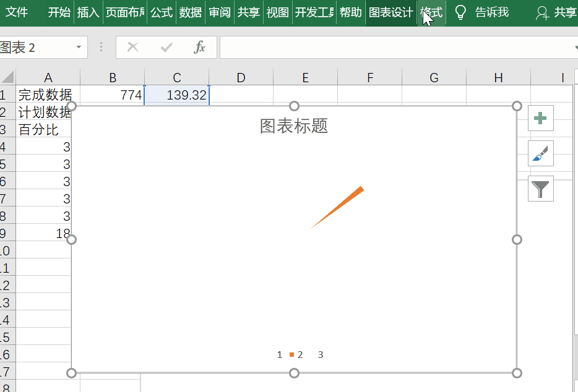Open the 帮助 ribbon tab
Screen dimensions: 578x392
coord(350,12)
